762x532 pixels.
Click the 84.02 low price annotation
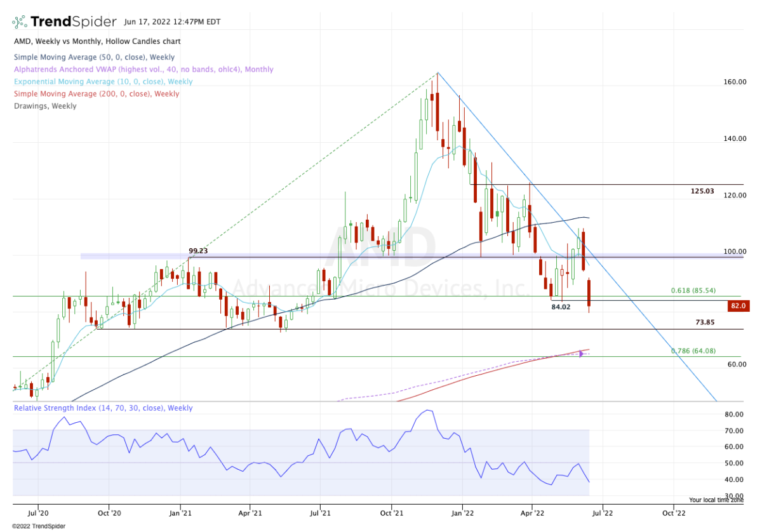point(562,307)
